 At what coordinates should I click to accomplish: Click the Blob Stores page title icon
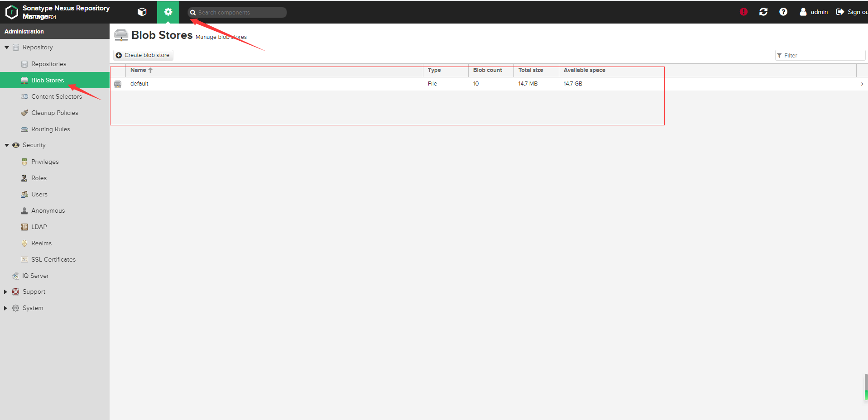(x=121, y=35)
